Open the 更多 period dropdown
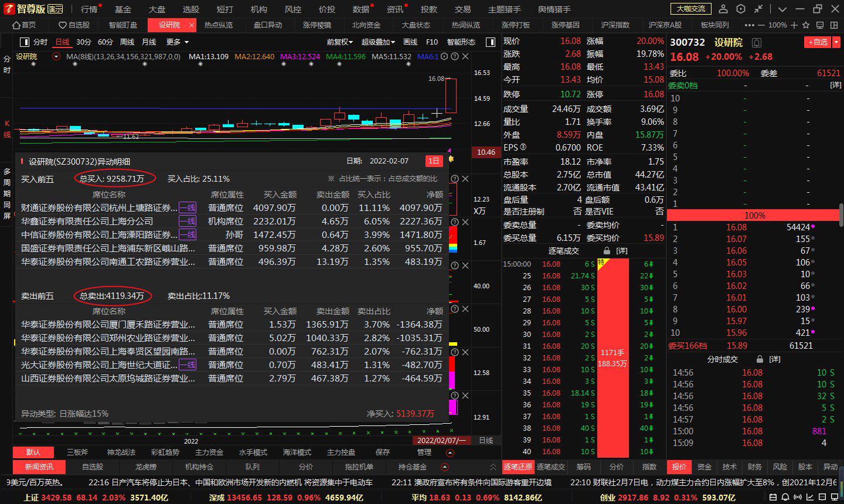 coord(178,42)
